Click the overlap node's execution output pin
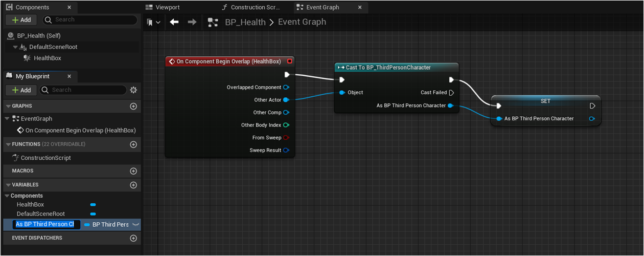The height and width of the screenshot is (256, 644). [287, 75]
